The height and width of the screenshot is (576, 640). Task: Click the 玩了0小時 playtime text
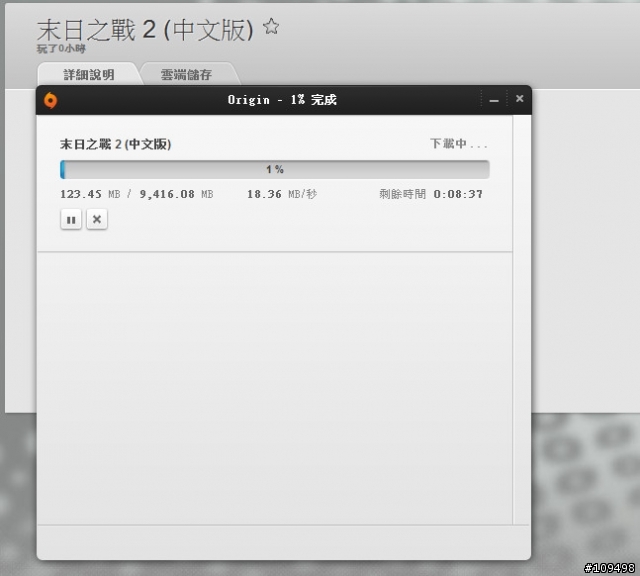[61, 49]
